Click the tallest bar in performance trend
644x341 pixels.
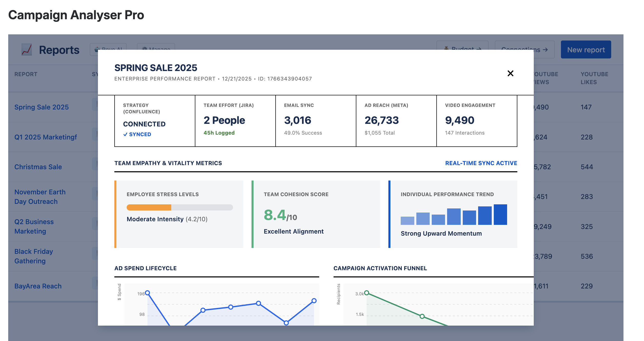[x=500, y=215]
